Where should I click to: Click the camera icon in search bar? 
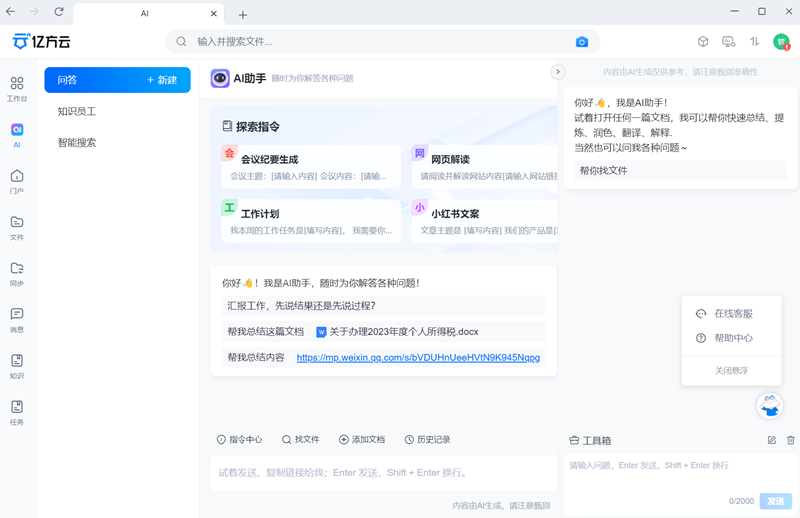[582, 42]
